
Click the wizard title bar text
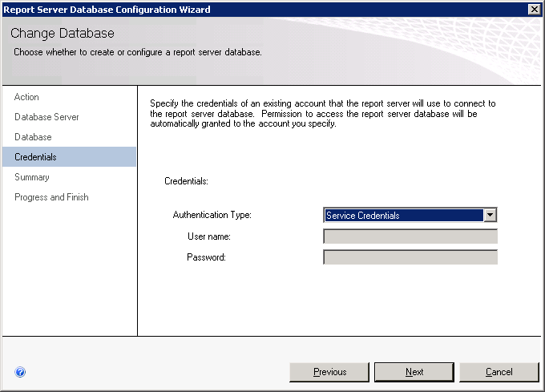coord(107,10)
